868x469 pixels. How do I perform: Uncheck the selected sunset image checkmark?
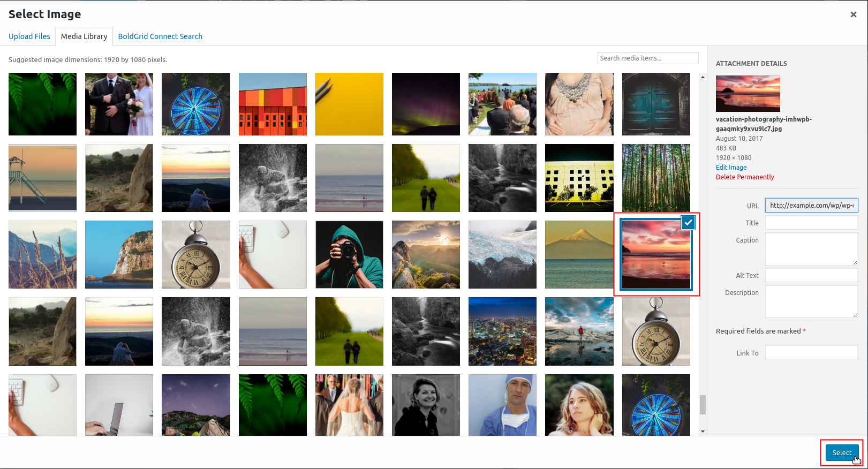688,223
